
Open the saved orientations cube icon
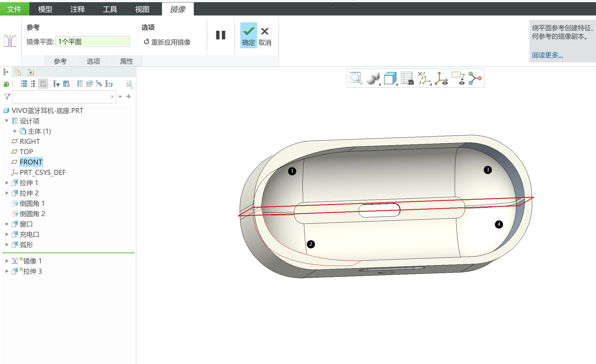[x=390, y=78]
